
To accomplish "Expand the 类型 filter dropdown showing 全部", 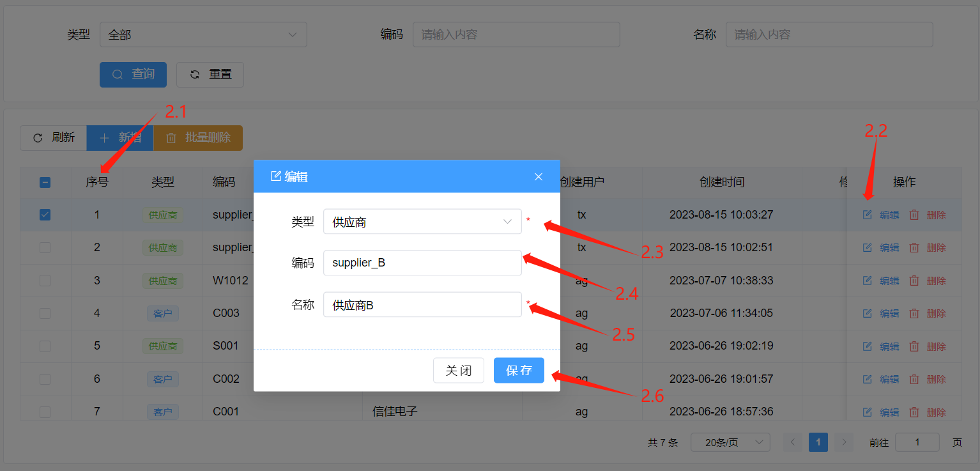I will (203, 35).
